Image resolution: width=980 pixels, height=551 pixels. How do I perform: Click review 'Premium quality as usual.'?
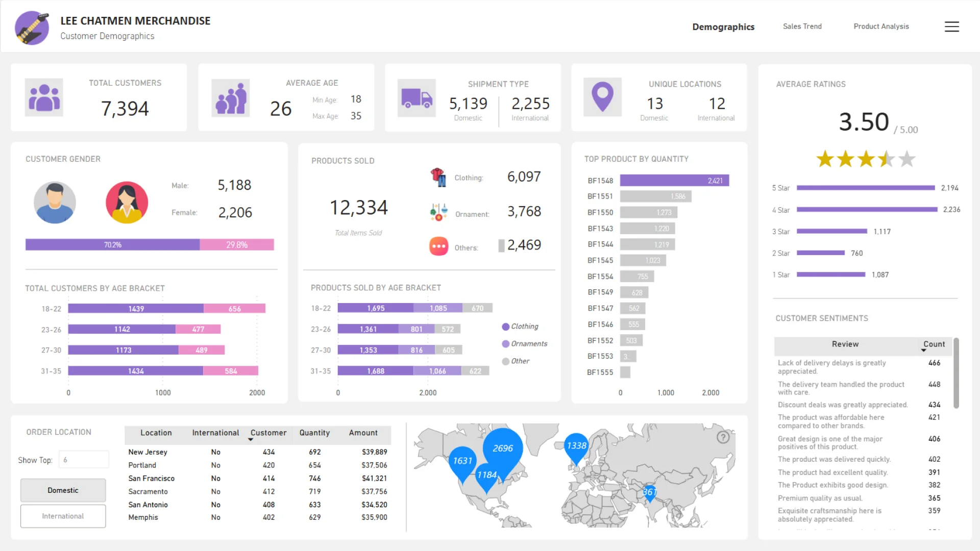[820, 498]
